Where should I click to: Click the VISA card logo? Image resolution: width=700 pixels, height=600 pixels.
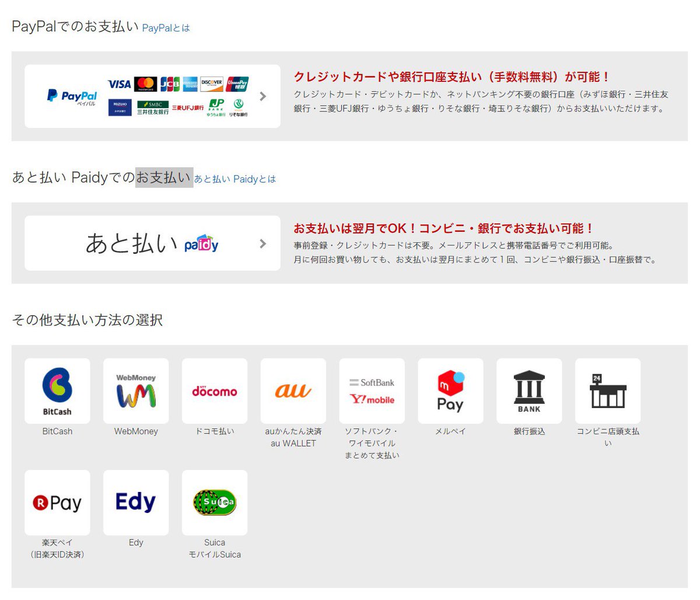(120, 84)
